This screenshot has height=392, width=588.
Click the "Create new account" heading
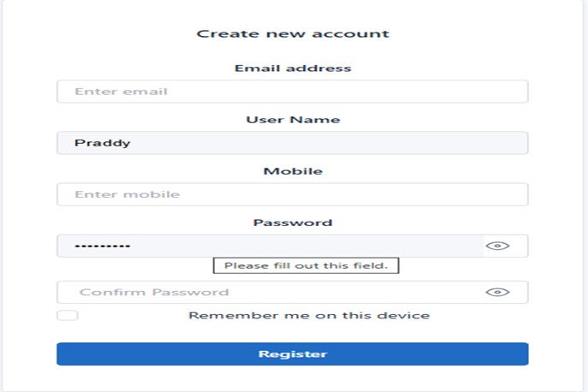(293, 34)
